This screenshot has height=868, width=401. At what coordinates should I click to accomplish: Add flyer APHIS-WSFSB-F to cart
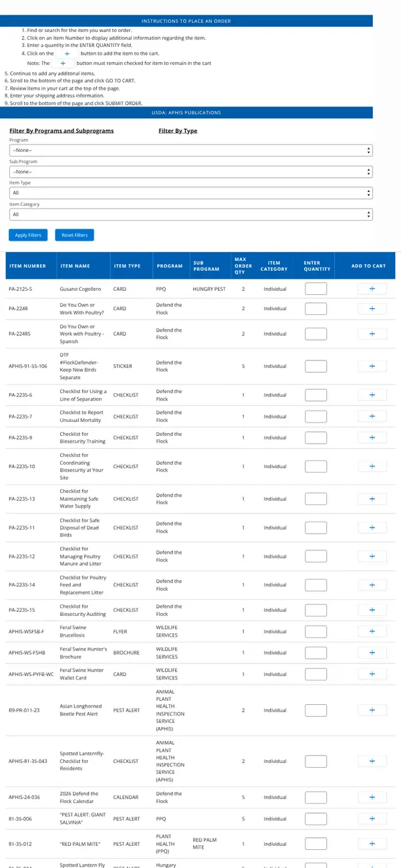pos(372,632)
